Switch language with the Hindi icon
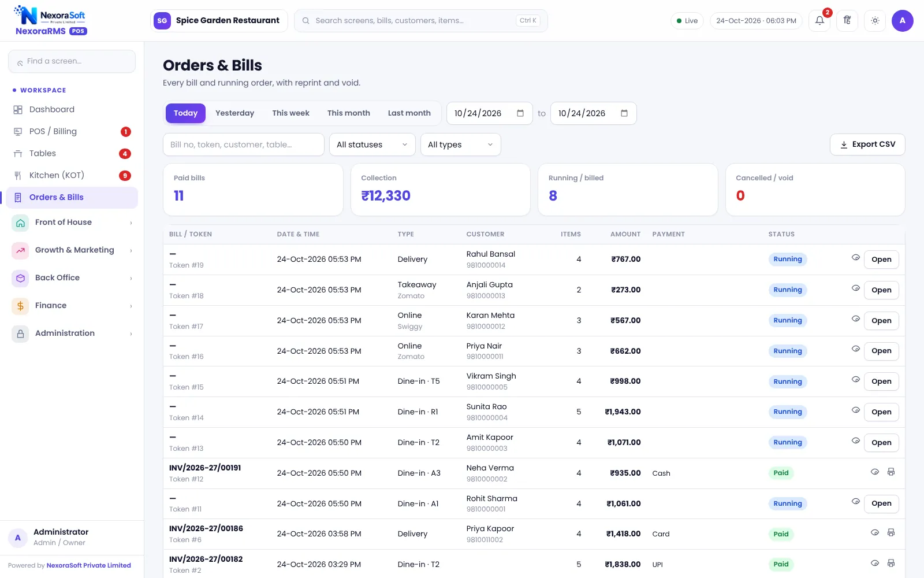The image size is (924, 578). 847,21
